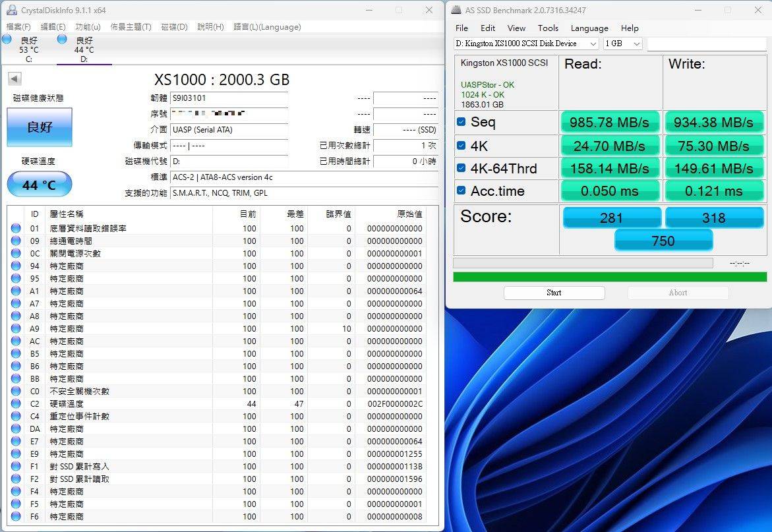Uncheck the Seq benchmark checkbox
This screenshot has width=772, height=532.
coord(461,122)
